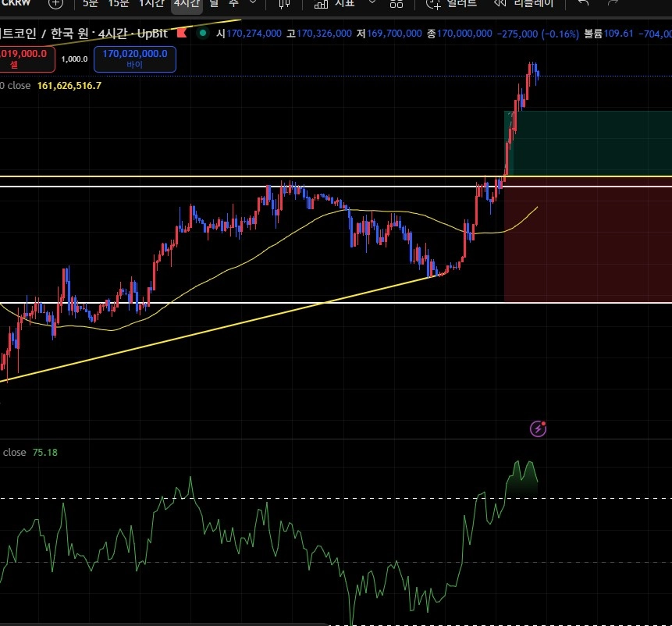
Task: Click the CKRW symbol search field
Action: click(16, 3)
